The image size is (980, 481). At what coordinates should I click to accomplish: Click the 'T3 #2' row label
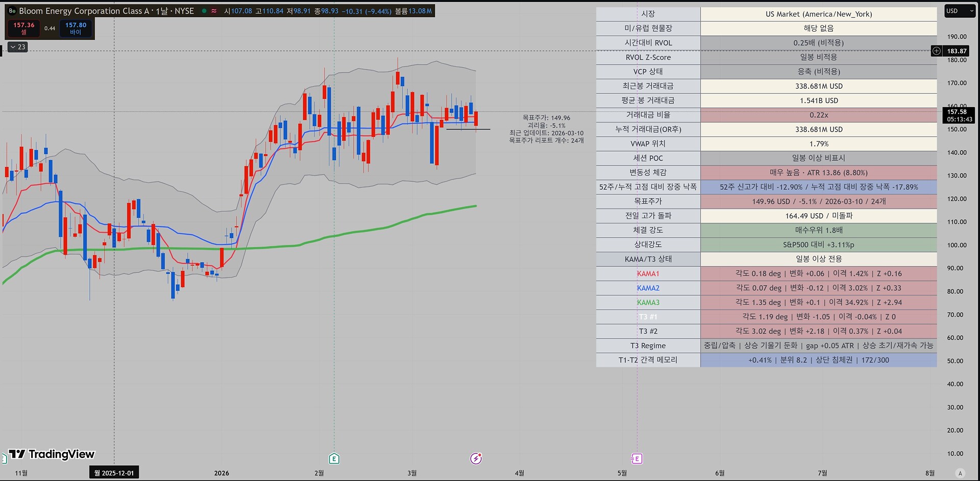tap(648, 331)
